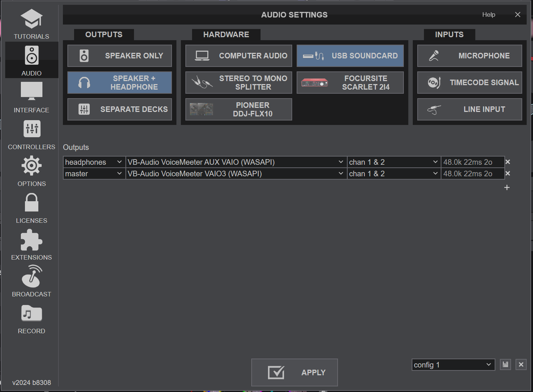Save the current audio config

pyautogui.click(x=505, y=364)
